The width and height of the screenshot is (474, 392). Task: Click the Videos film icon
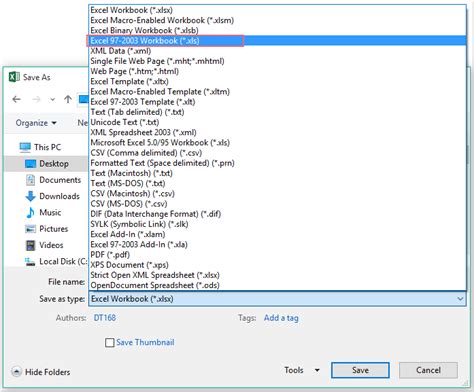point(30,245)
